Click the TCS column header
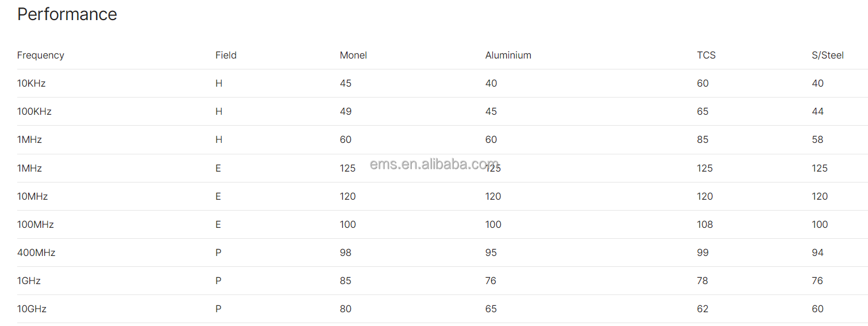The width and height of the screenshot is (868, 326). tap(706, 55)
